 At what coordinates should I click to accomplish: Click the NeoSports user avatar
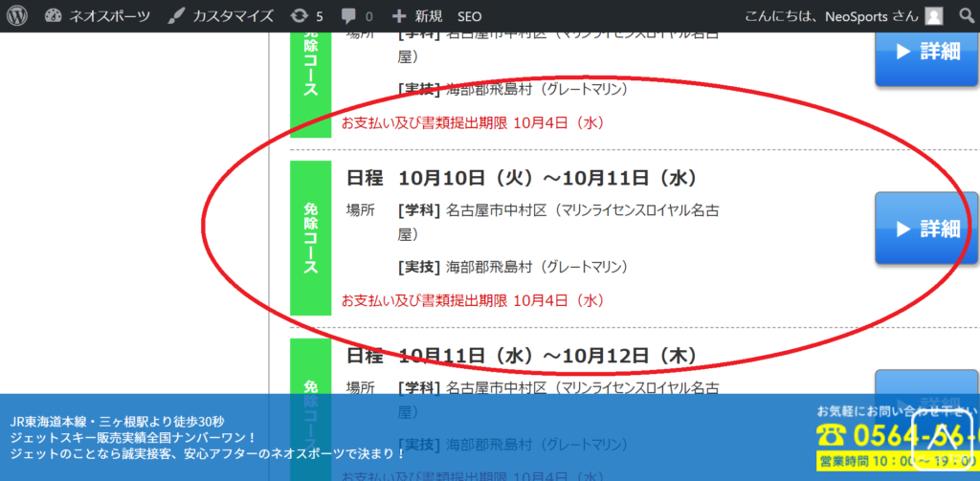(x=934, y=16)
